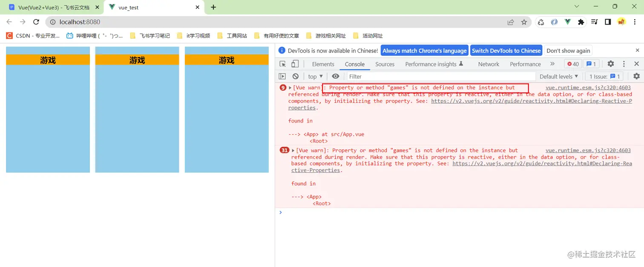The image size is (644, 267).
Task: Open the Default levels dropdown
Action: [559, 76]
